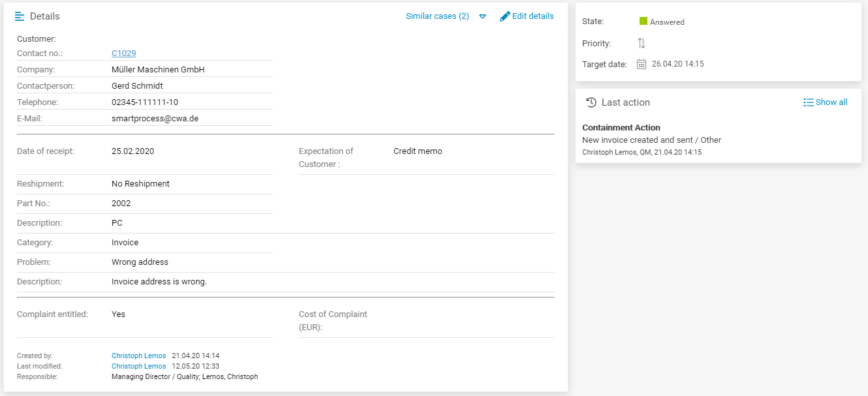Click the Show all list icon
This screenshot has width=868, height=396.
[809, 102]
